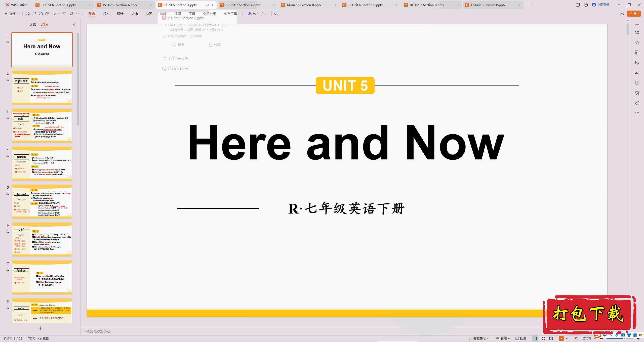Click the fit-slide-to-window icon
The width and height of the screenshot is (644, 342).
click(576, 338)
